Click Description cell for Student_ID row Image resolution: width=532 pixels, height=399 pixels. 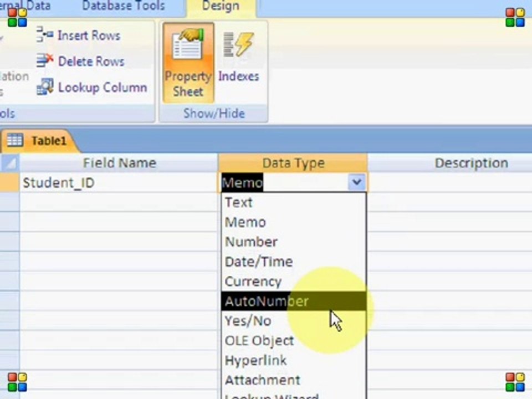(450, 182)
